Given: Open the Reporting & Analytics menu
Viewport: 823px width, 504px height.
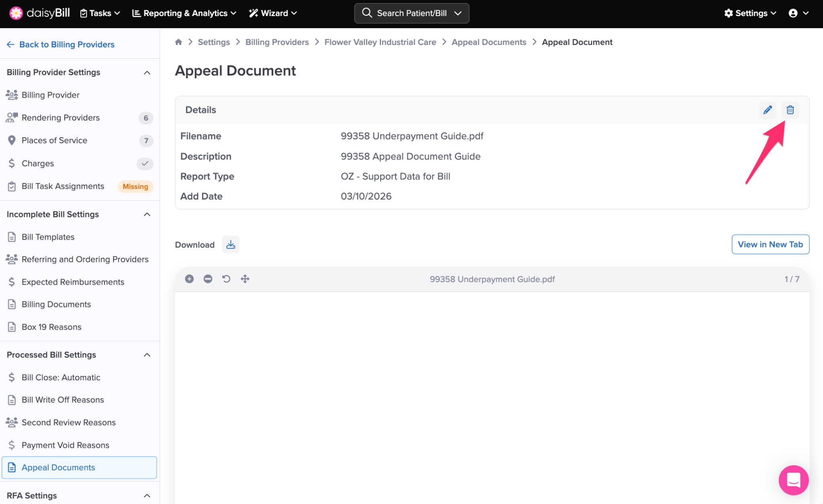Looking at the screenshot, I should point(184,13).
